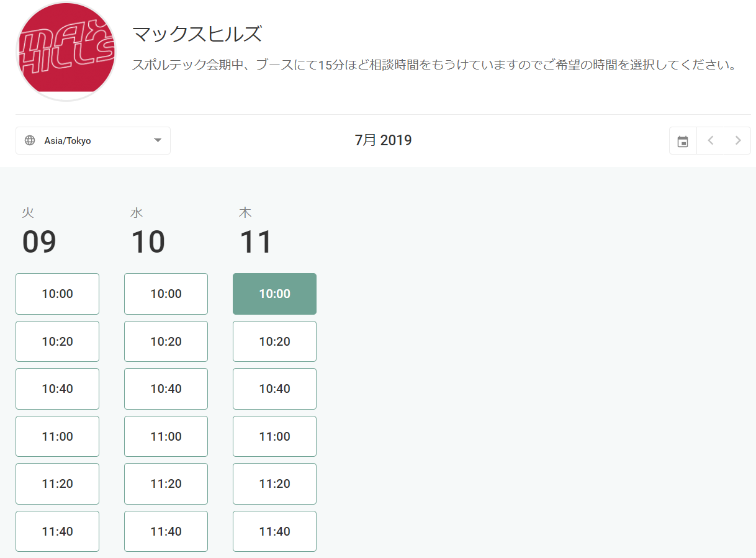The width and height of the screenshot is (756, 558).
Task: Expand the Asia/Tokyo timezone dropdown arrow
Action: pos(158,141)
